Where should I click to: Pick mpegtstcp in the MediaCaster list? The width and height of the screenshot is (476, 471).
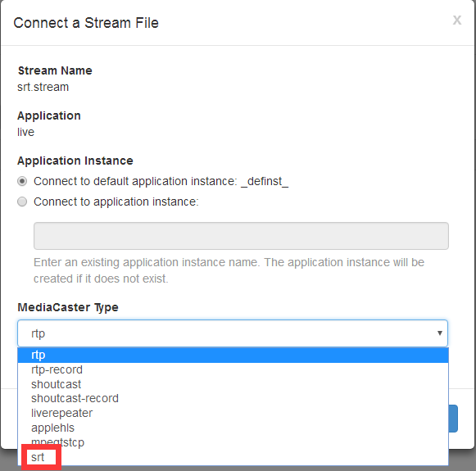[233, 442]
